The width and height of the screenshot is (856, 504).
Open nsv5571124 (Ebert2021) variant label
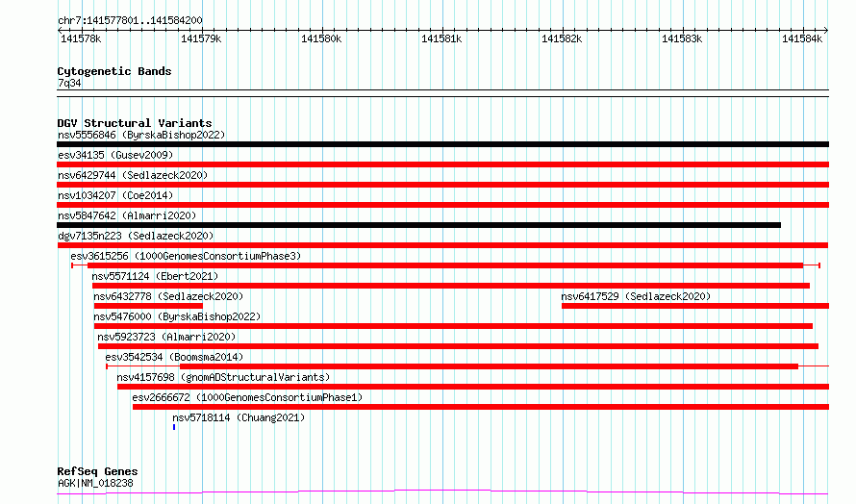click(x=155, y=276)
